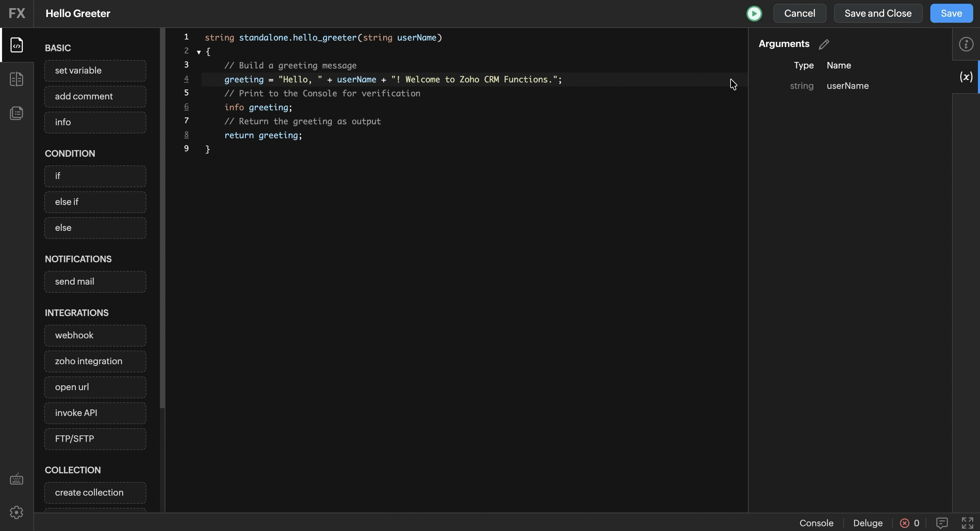Select the else snippet block
This screenshot has height=531, width=980.
pos(95,228)
